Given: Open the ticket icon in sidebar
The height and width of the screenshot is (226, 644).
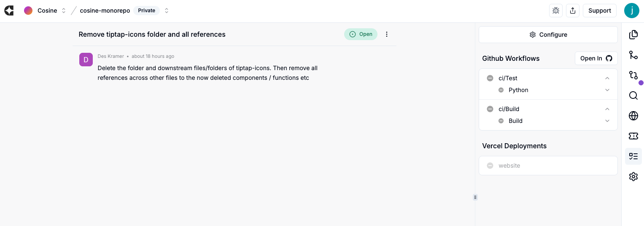Looking at the screenshot, I should [x=633, y=136].
